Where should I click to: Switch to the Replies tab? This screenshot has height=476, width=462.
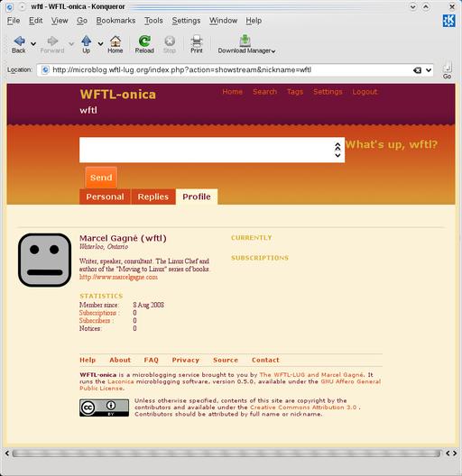pyautogui.click(x=153, y=197)
